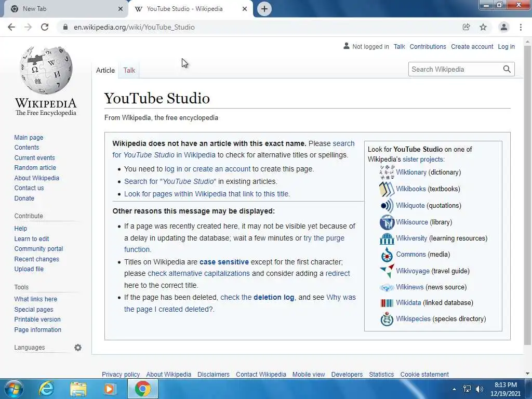Open the Learn to edit link
The height and width of the screenshot is (399, 532).
pyautogui.click(x=32, y=239)
